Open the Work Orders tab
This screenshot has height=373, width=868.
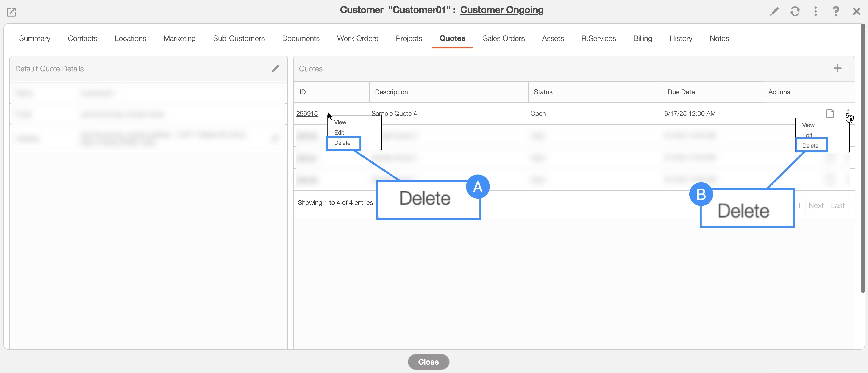pyautogui.click(x=357, y=38)
